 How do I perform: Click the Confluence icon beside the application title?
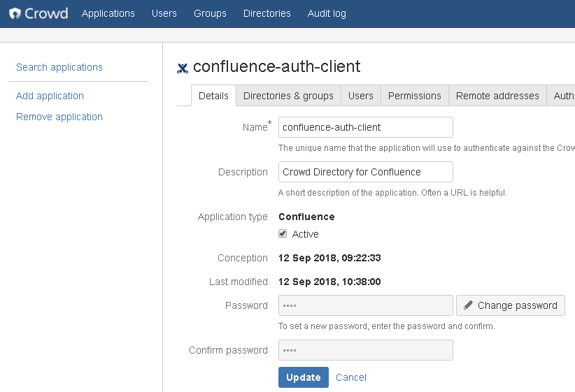(183, 68)
